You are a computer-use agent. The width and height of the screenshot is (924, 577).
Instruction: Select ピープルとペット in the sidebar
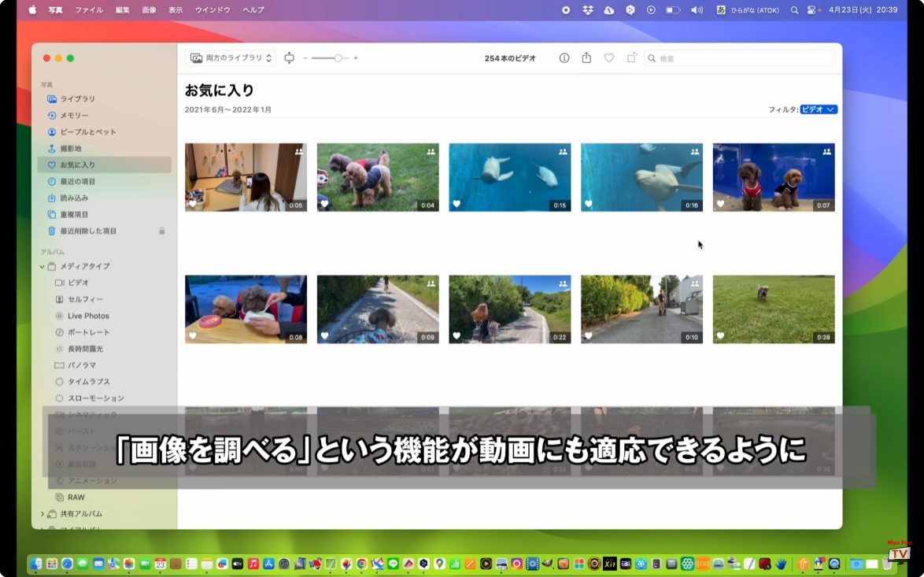pos(105,132)
